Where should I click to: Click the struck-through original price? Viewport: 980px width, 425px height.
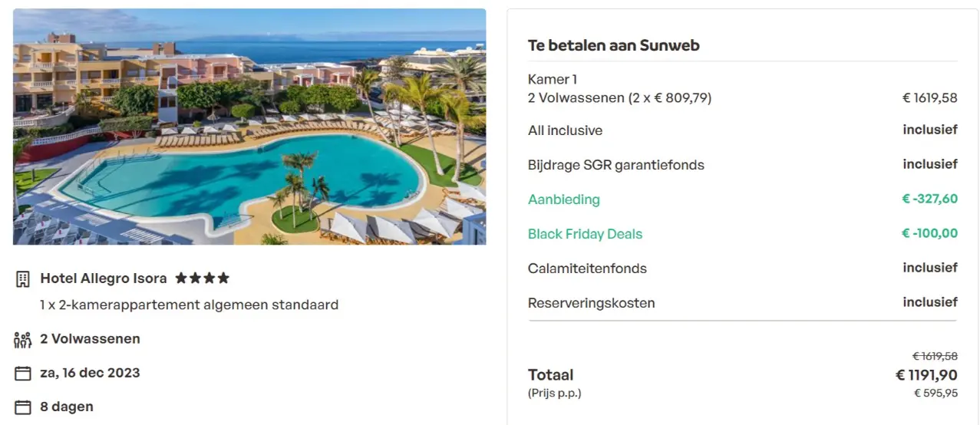coord(934,356)
